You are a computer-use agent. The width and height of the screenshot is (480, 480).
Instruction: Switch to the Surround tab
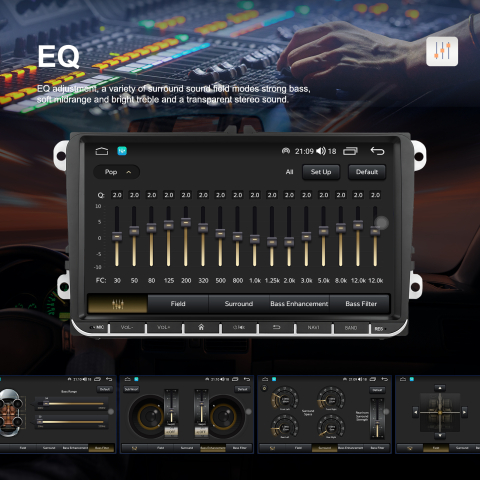tap(239, 304)
